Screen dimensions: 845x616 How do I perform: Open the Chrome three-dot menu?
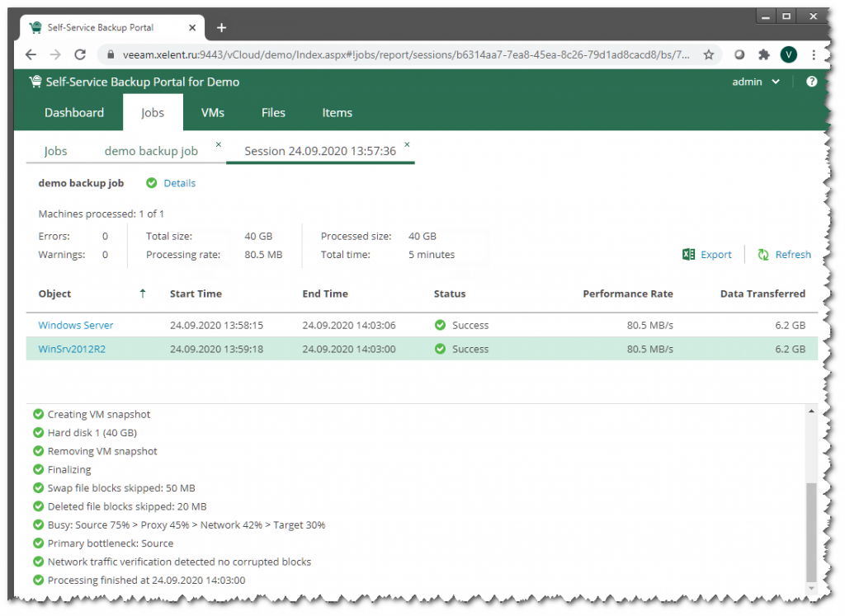[x=813, y=54]
